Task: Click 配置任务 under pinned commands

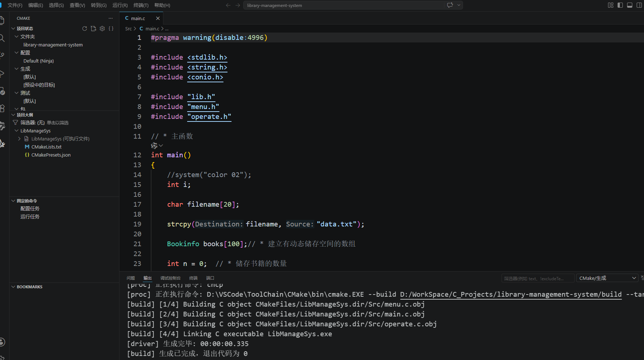Action: click(30, 209)
